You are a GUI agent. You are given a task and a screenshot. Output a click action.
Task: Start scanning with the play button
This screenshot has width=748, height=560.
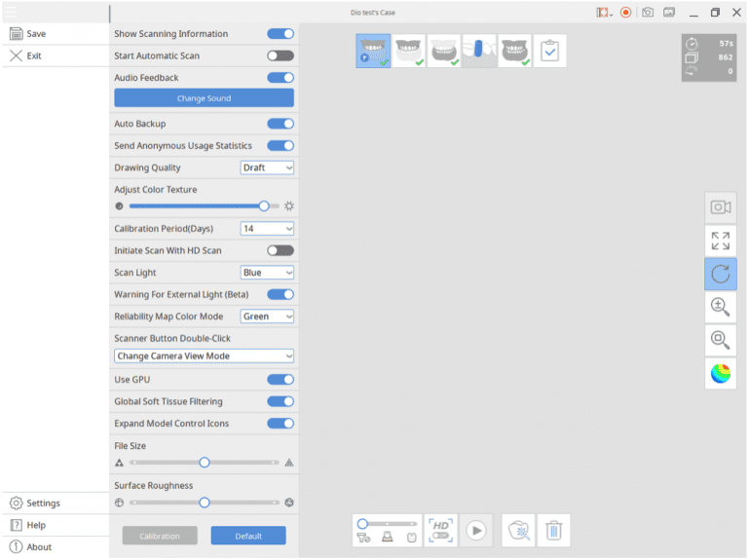click(476, 531)
